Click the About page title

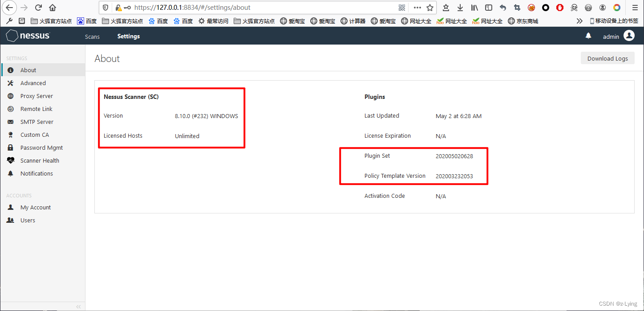107,58
